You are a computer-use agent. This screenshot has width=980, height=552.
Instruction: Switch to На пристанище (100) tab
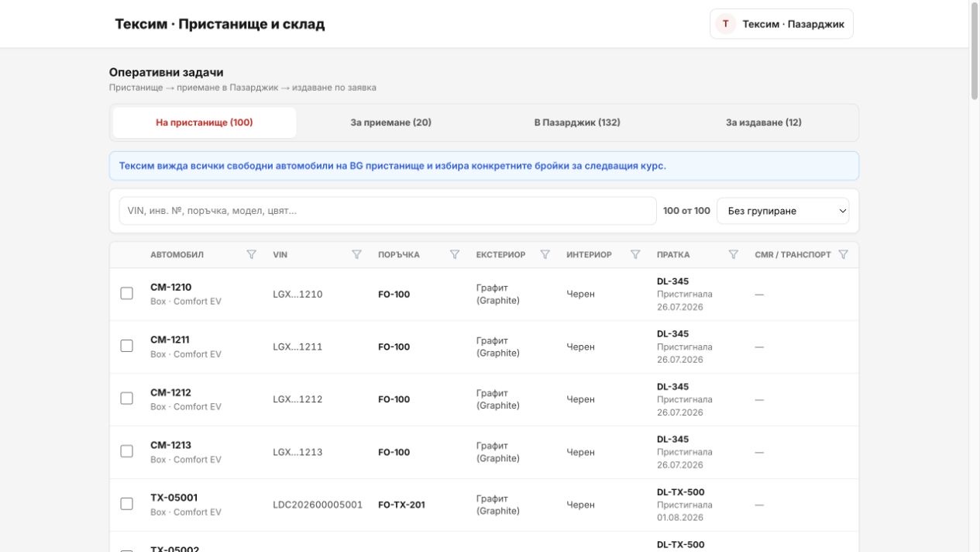205,122
